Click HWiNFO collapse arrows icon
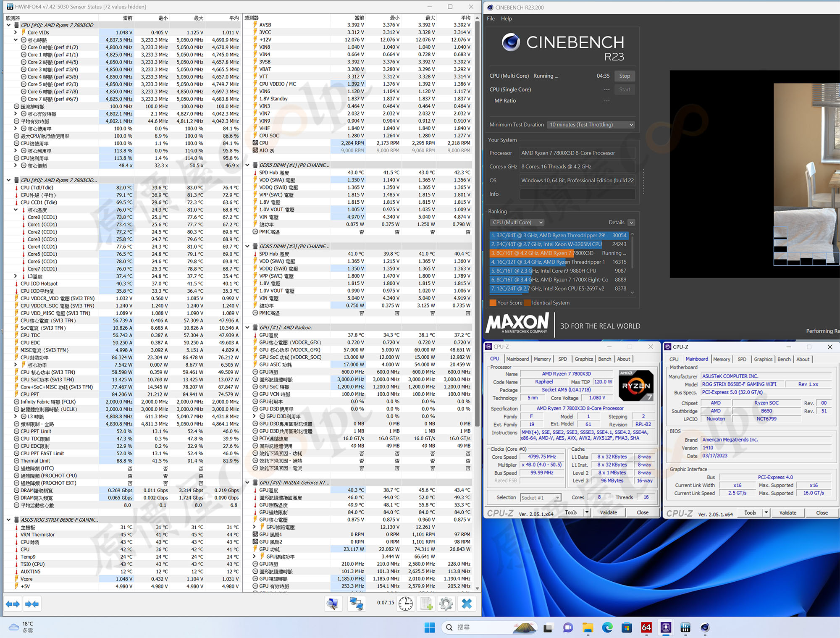This screenshot has height=638, width=840. tap(32, 604)
